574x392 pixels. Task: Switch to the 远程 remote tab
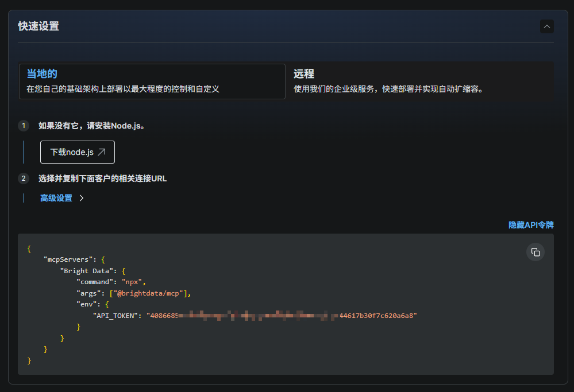pyautogui.click(x=419, y=81)
